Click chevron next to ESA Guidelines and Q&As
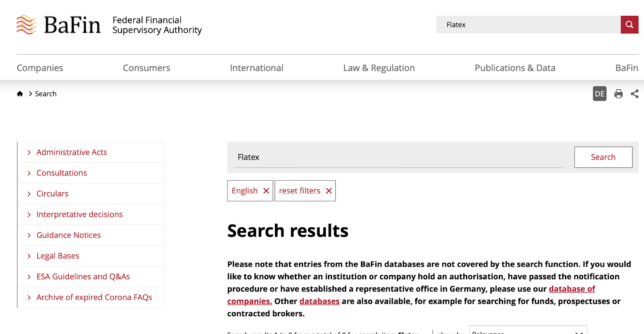 pos(29,277)
